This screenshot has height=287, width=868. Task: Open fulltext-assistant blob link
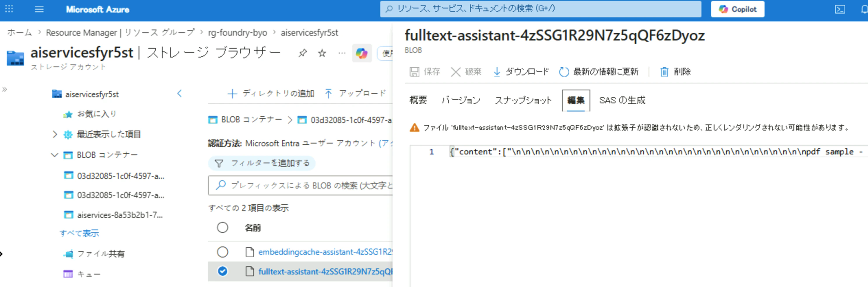pos(325,271)
